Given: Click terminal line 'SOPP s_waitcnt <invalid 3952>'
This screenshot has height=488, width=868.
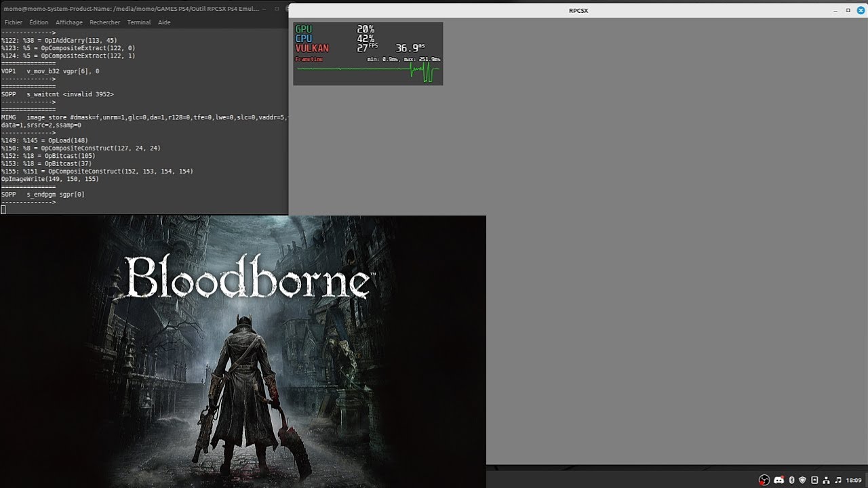Looking at the screenshot, I should point(58,94).
